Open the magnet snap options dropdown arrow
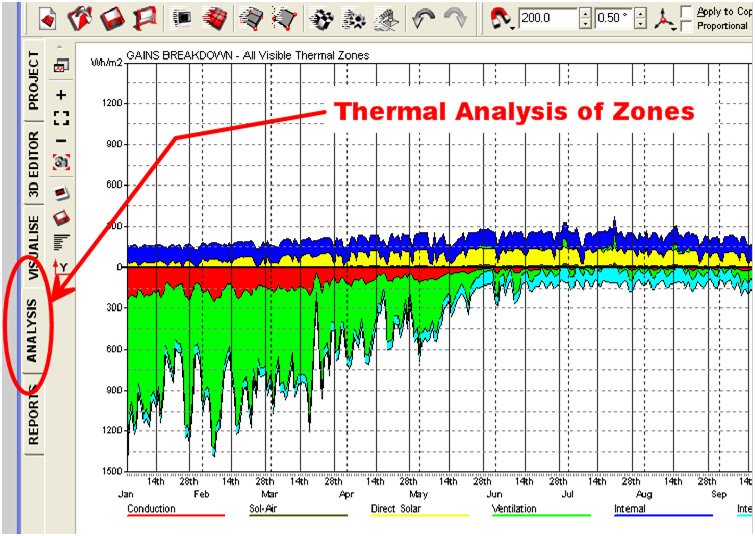The height and width of the screenshot is (536, 755). 512,28
